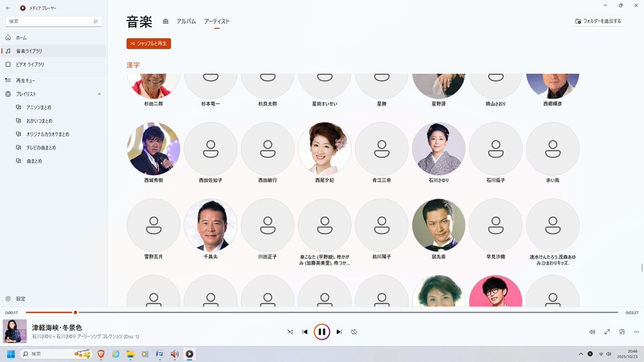The width and height of the screenshot is (644, 362).
Task: Open the Windows Start menu
Action: click(11, 354)
